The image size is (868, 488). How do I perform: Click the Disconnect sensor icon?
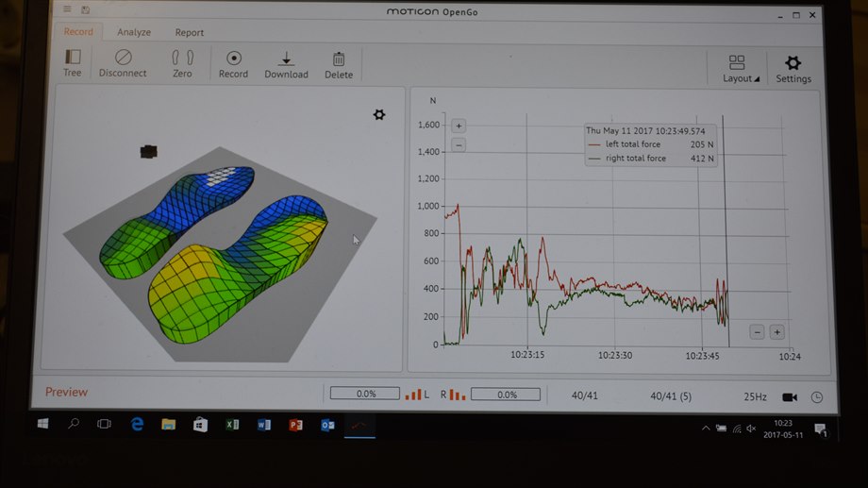click(123, 59)
